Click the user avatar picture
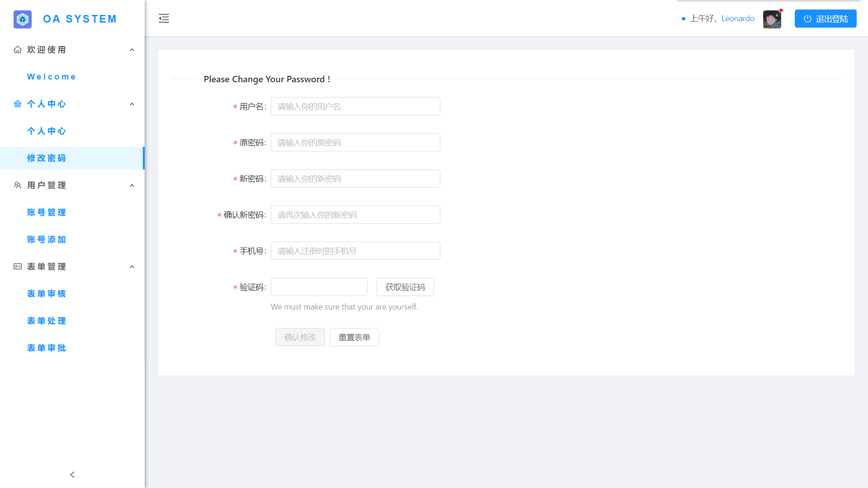 772,19
